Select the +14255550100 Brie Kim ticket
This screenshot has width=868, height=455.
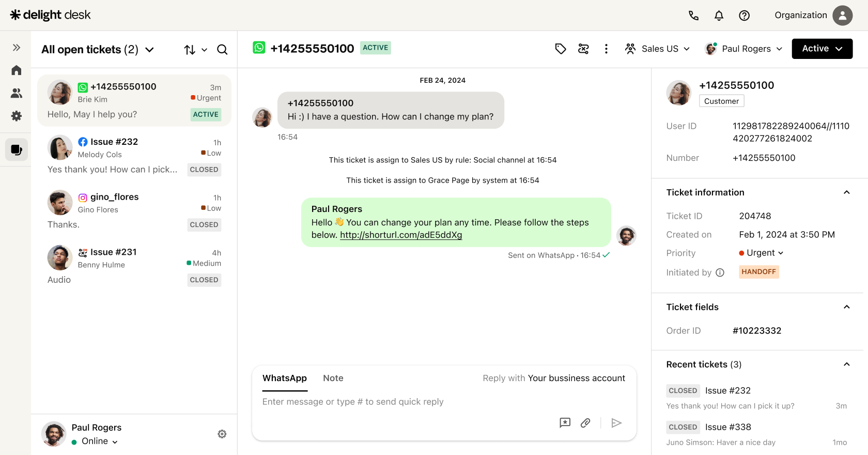134,100
